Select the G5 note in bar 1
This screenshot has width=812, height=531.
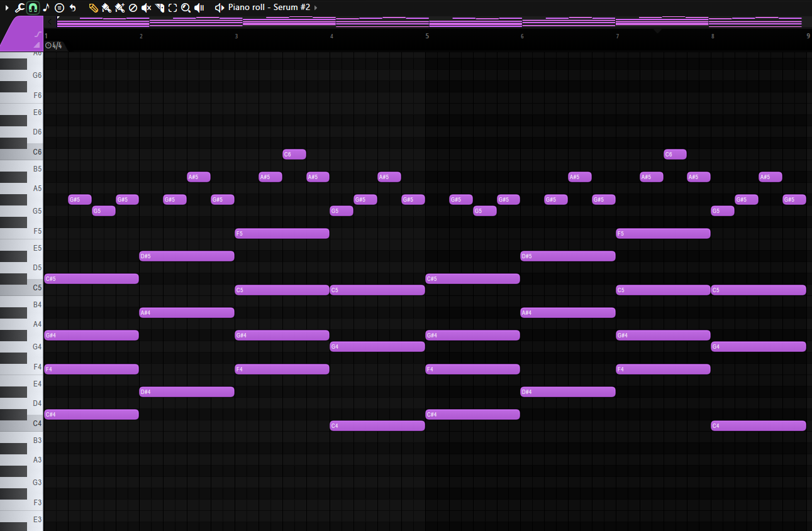pos(104,211)
